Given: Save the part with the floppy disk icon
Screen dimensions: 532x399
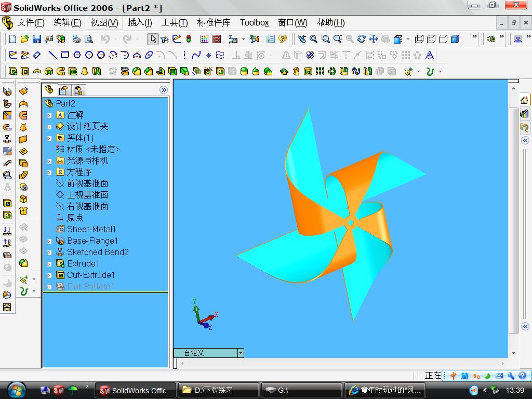Looking at the screenshot, I should [36, 39].
